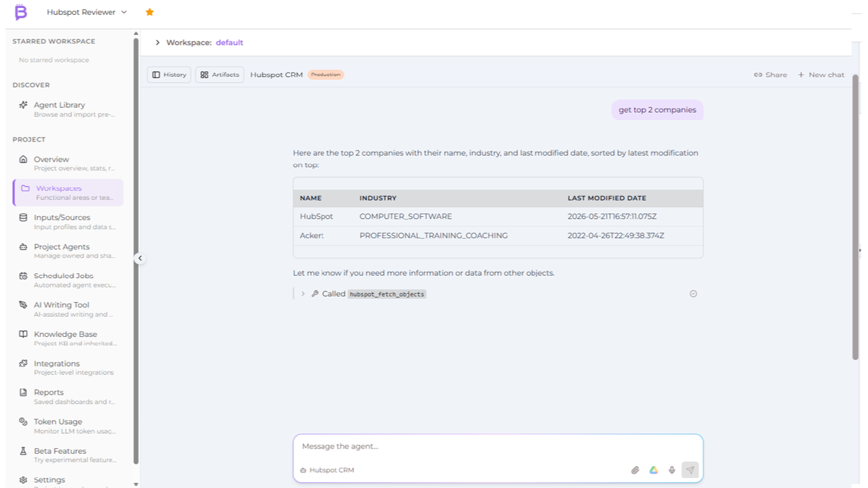Screen dimensions: 868x488
Task: Open Google Drive picker icon
Action: [x=653, y=471]
